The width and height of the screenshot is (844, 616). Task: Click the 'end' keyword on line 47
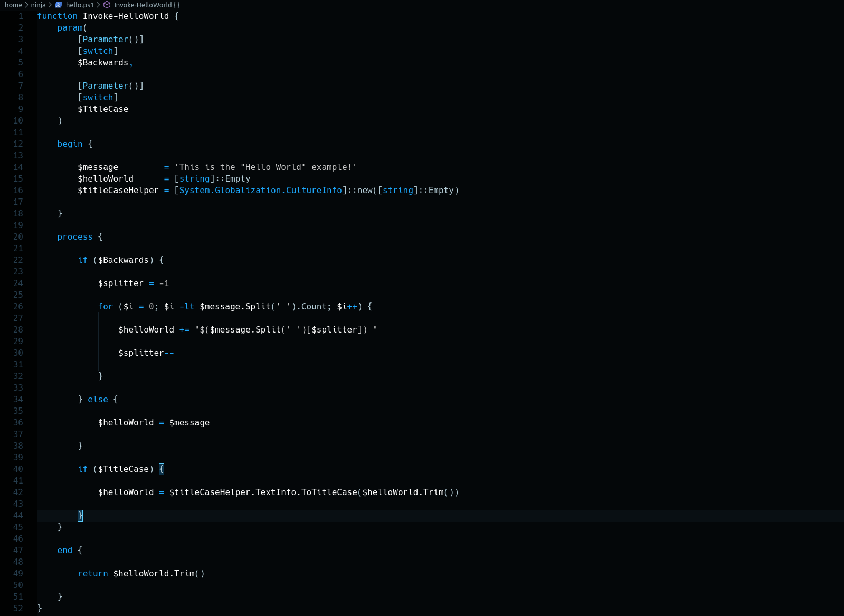coord(65,551)
